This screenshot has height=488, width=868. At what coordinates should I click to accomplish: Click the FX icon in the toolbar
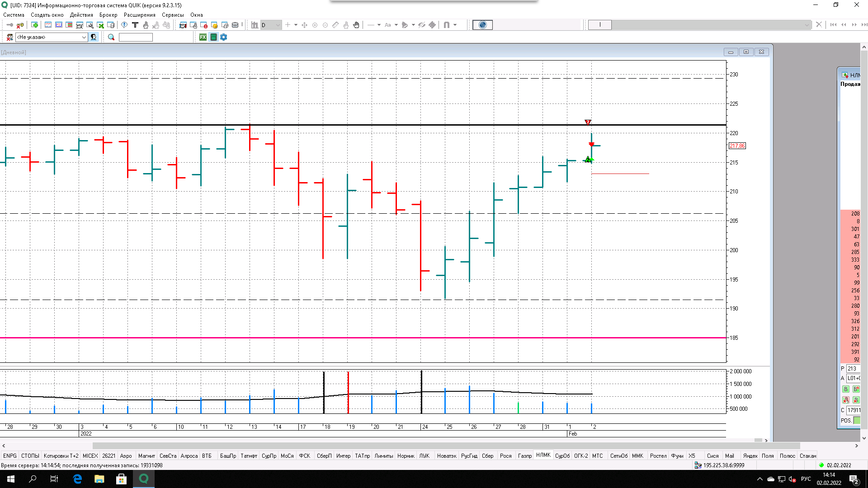tap(203, 37)
